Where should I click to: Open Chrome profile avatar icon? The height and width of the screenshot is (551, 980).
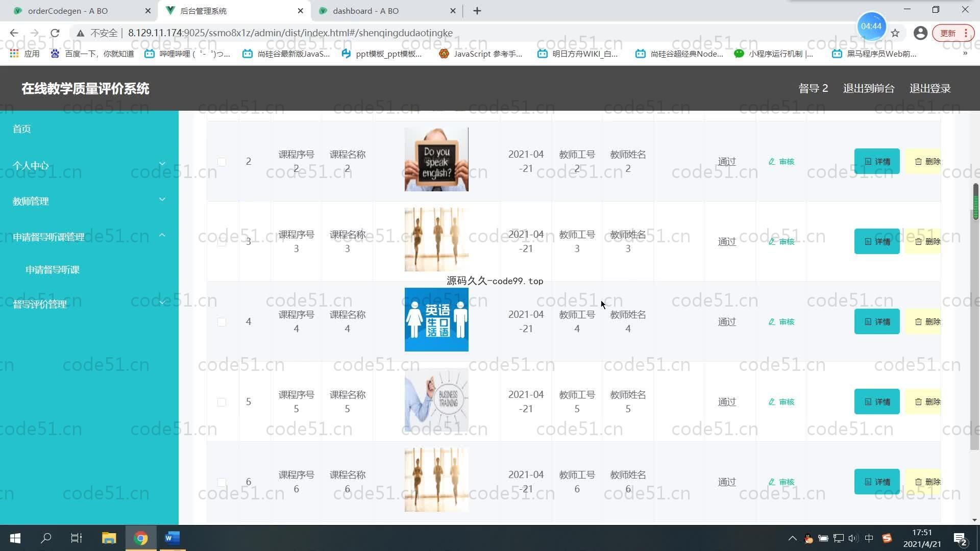coord(920,33)
